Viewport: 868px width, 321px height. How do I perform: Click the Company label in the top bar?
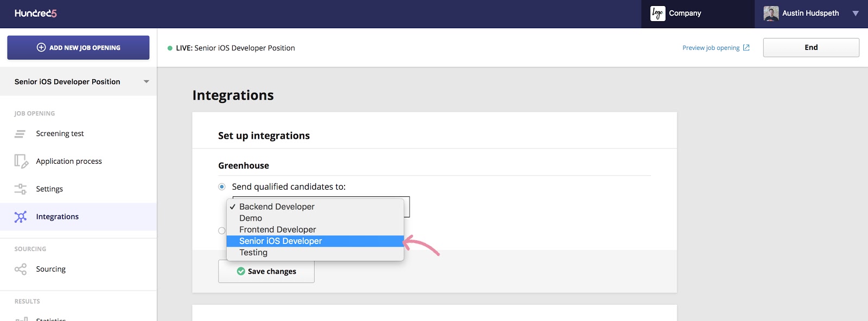tap(685, 14)
